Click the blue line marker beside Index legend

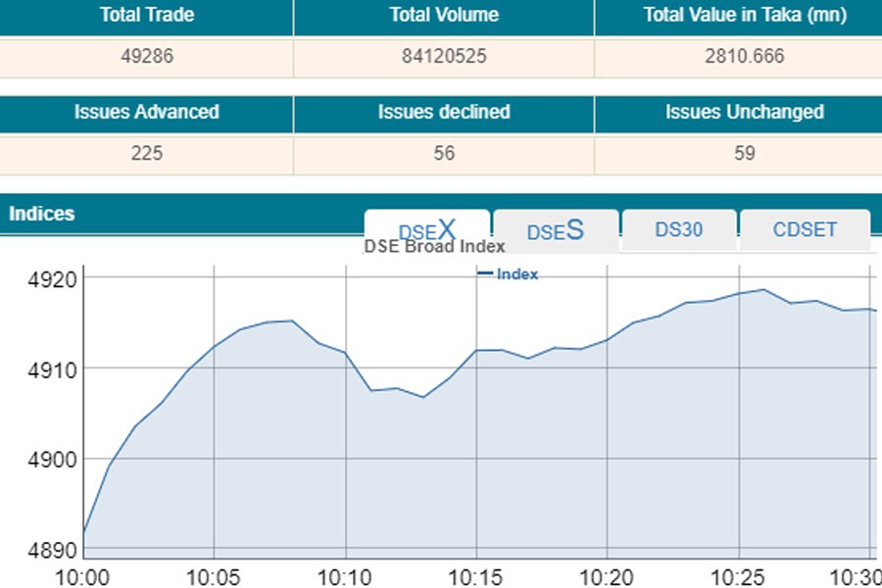point(485,274)
